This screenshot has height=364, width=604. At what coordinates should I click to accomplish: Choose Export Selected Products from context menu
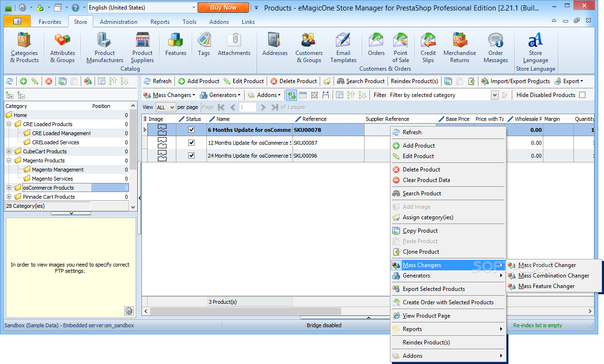pyautogui.click(x=448, y=289)
